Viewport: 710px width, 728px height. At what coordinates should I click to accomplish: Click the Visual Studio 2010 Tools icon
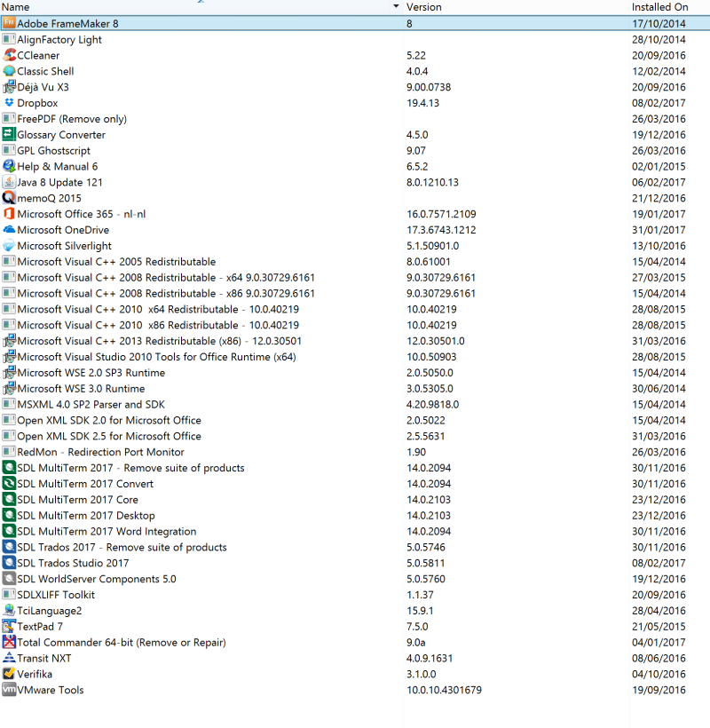pos(9,357)
